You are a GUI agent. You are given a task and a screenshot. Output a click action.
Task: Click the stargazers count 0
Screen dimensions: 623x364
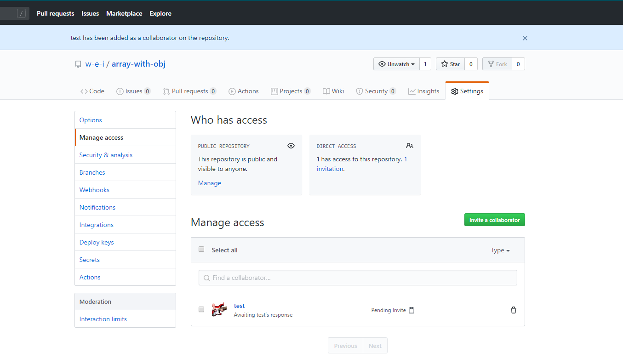[471, 64]
